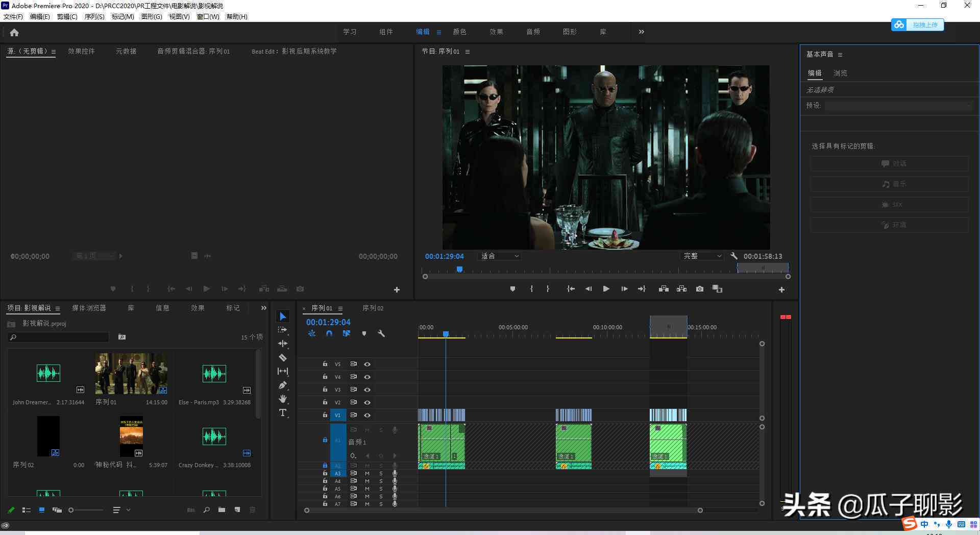Open playback resolution 完整 dropdown
980x535 pixels.
(x=702, y=256)
